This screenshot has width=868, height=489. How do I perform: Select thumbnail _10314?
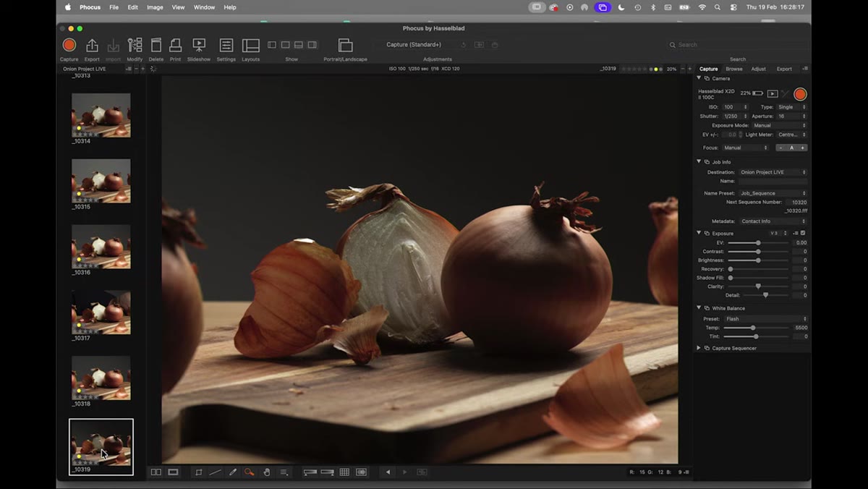pyautogui.click(x=101, y=115)
